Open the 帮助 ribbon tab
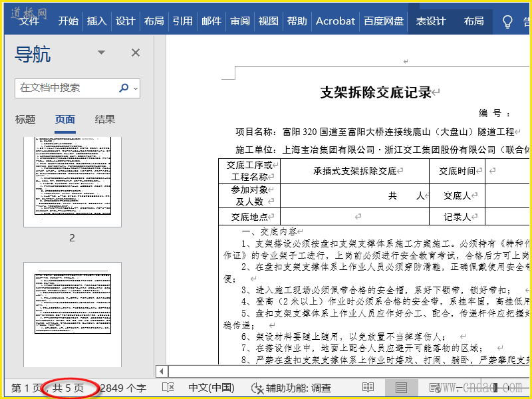 point(297,21)
